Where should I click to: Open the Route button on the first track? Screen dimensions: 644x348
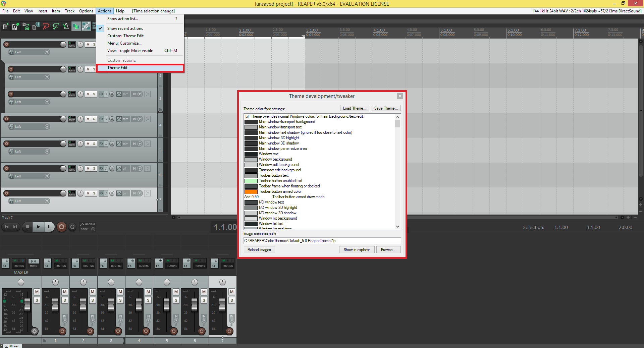(x=72, y=45)
